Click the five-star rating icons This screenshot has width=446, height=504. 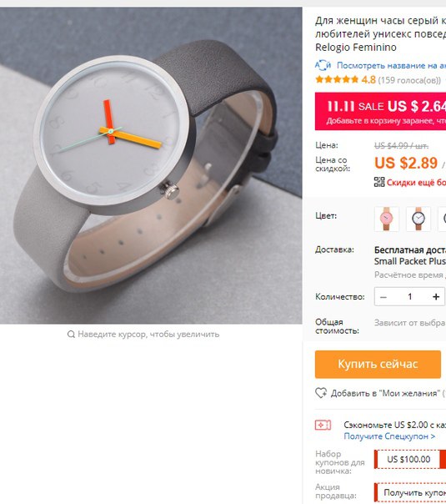pos(337,79)
